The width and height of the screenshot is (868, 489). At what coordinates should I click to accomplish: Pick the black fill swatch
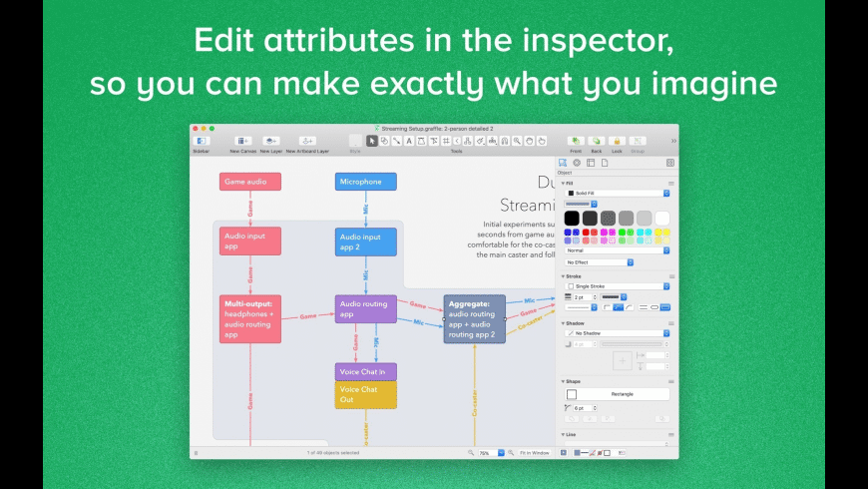572,219
